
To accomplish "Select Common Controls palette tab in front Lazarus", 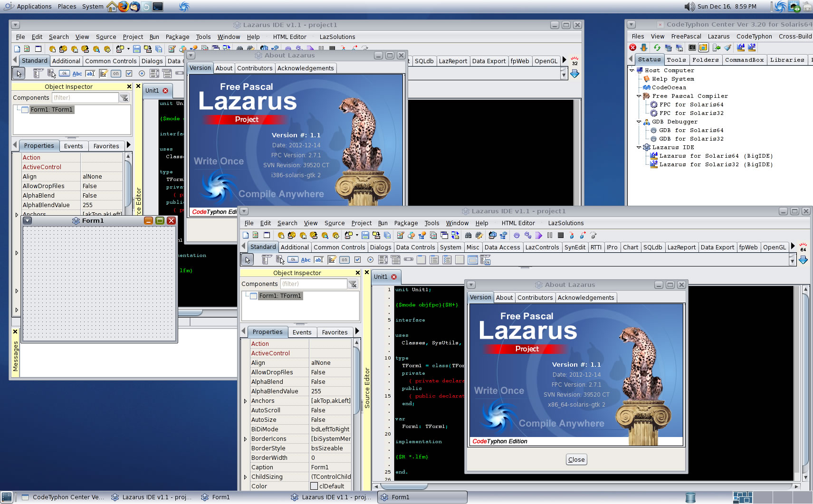I will coord(339,247).
